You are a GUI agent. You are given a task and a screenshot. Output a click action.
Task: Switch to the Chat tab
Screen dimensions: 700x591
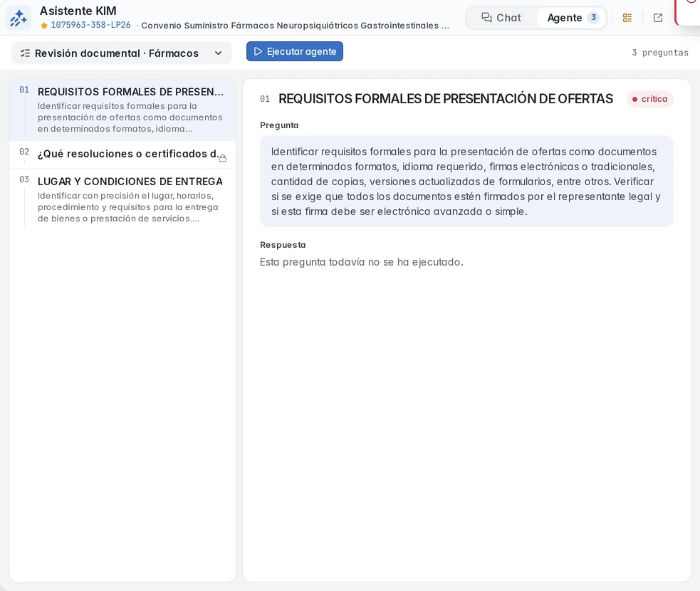pos(501,17)
